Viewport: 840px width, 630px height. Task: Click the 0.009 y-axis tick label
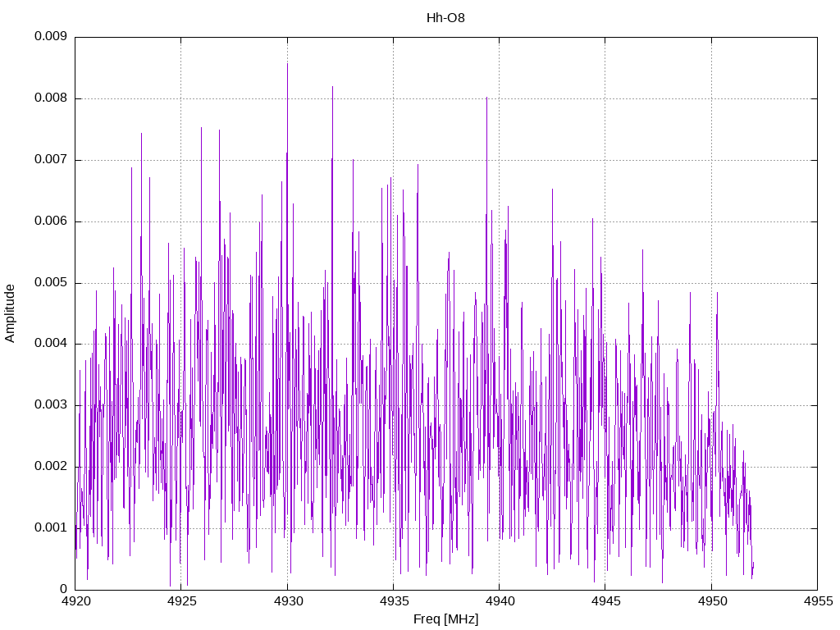coord(51,36)
